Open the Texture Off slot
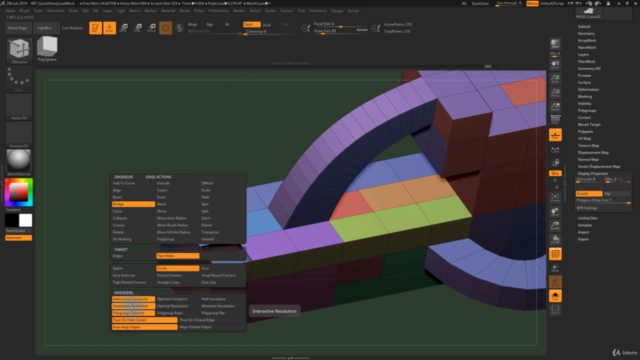Viewport: 640px width, 360px height. click(19, 134)
